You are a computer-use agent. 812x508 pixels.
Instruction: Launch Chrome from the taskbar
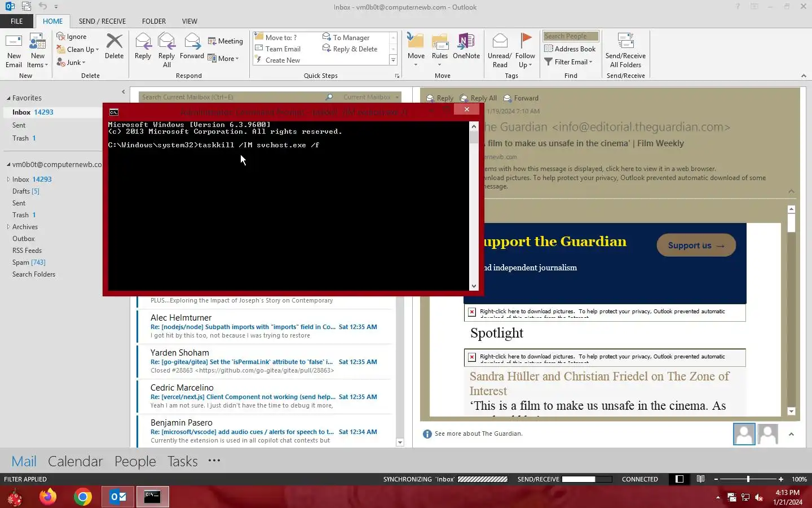pos(83,497)
